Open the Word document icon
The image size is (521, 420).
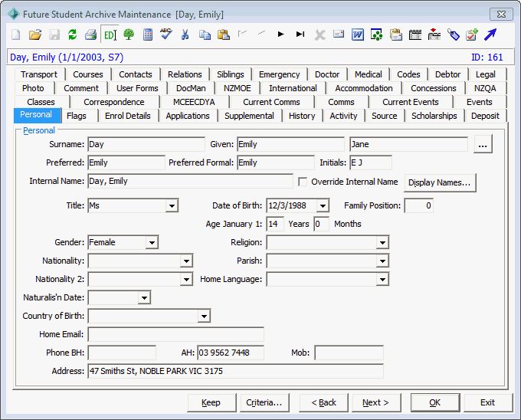(358, 34)
